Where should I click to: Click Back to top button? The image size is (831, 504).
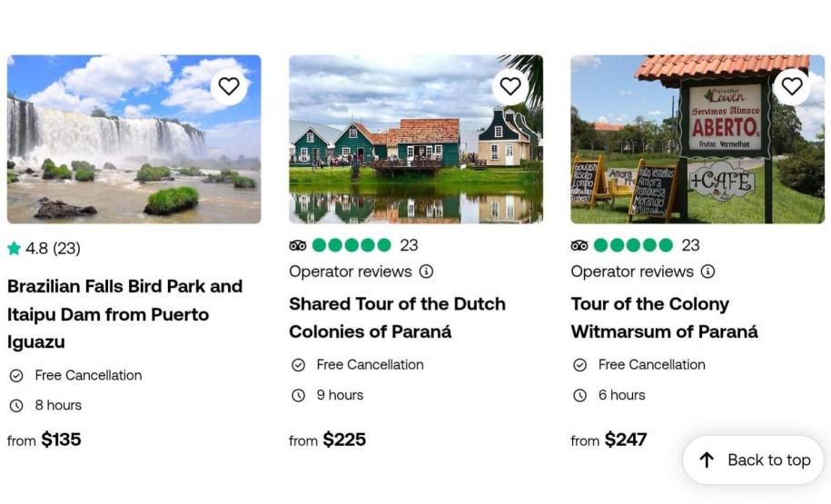[x=753, y=460]
